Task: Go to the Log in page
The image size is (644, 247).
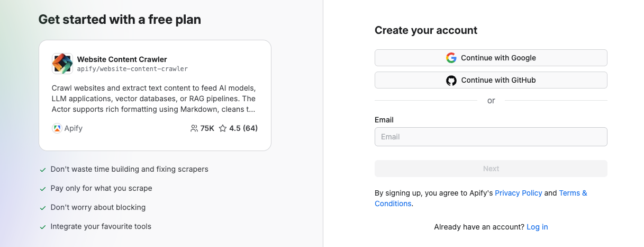Action: click(537, 227)
